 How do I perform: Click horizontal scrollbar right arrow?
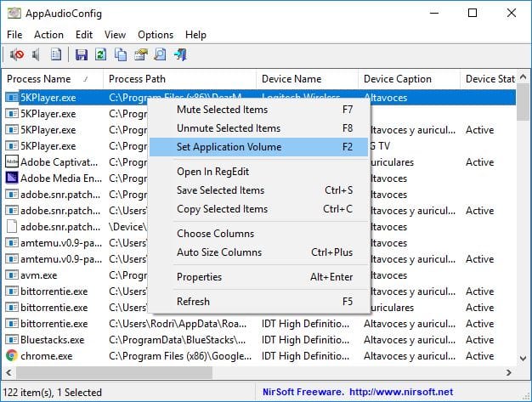(x=508, y=372)
